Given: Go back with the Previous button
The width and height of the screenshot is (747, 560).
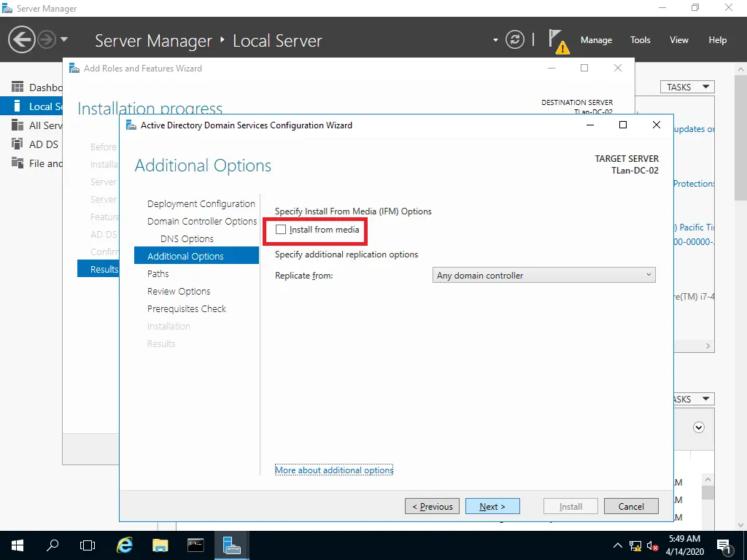Looking at the screenshot, I should (x=432, y=506).
